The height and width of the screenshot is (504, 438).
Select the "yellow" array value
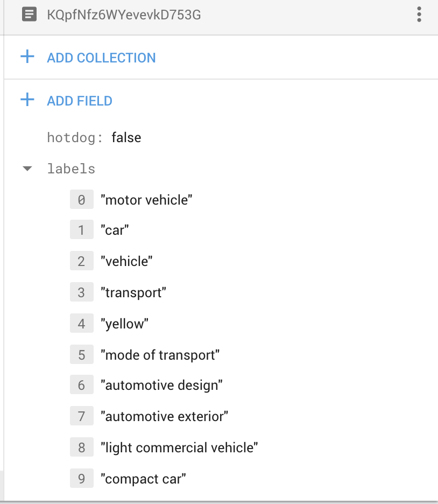[124, 324]
